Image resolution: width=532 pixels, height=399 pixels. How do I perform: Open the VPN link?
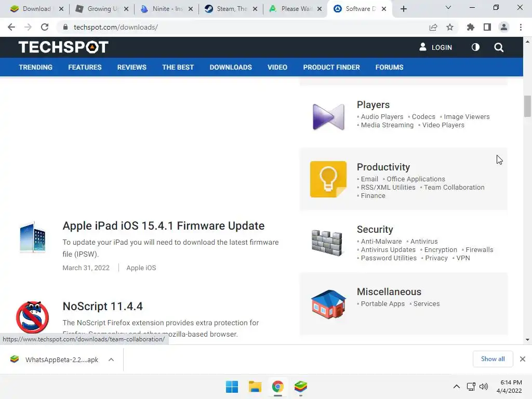pos(463,258)
